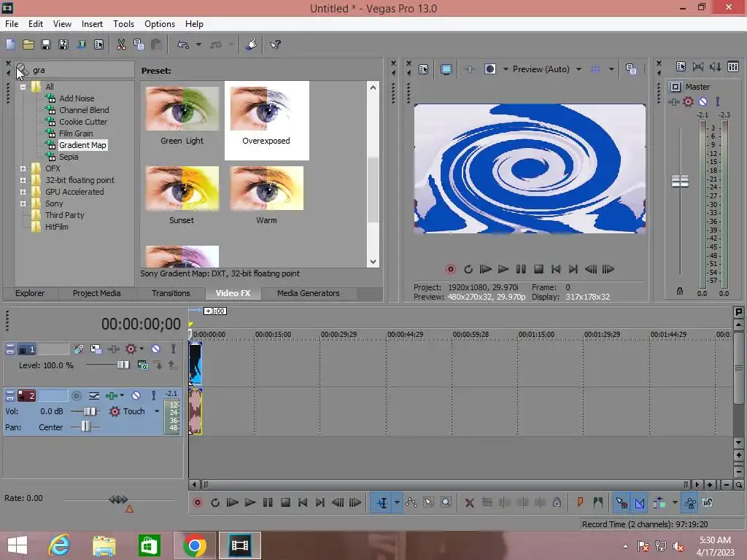
Task: Click Preview on External Monitor icon
Action: click(446, 69)
